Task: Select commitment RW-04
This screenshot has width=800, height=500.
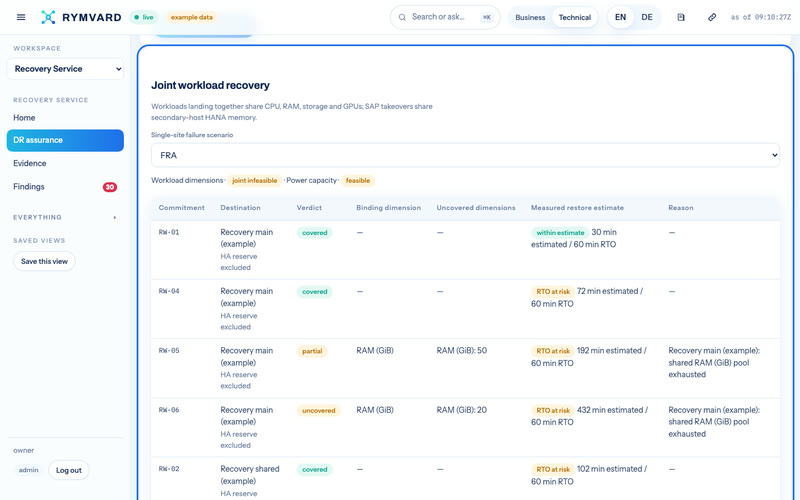Action: click(169, 291)
